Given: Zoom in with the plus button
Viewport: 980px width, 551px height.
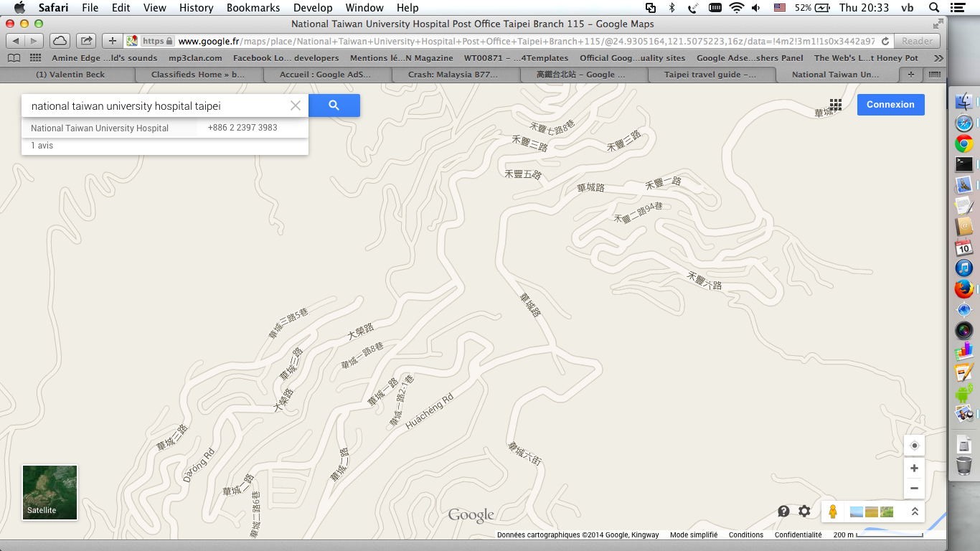Looking at the screenshot, I should pyautogui.click(x=914, y=468).
